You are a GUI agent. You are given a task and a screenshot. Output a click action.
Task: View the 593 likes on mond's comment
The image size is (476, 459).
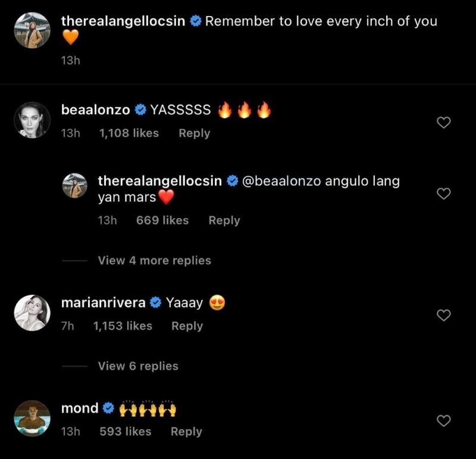125,432
